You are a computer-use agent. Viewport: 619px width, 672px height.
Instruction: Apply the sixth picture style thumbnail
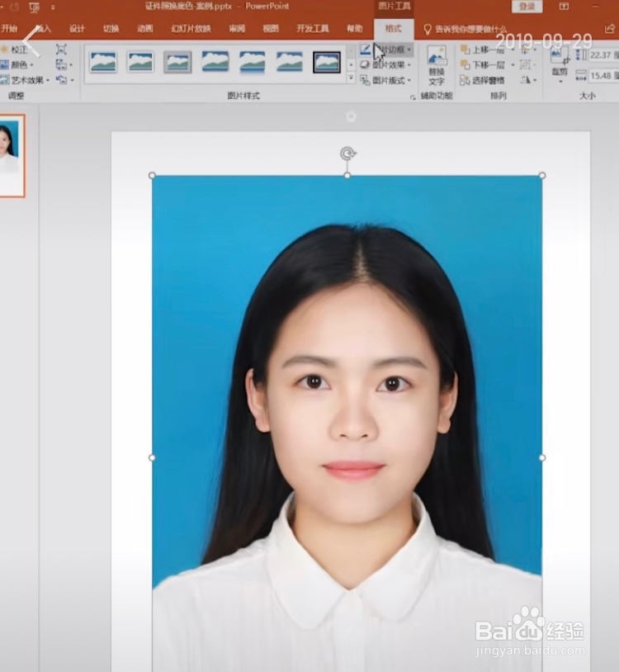point(290,62)
